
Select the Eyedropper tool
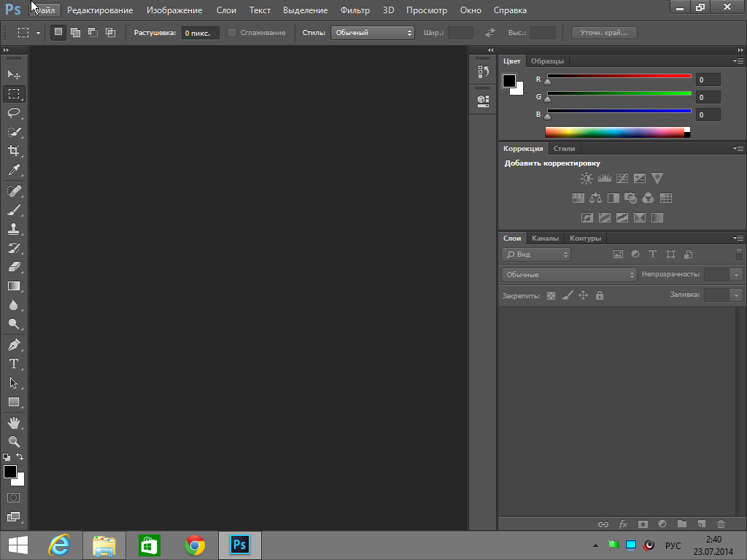[13, 170]
